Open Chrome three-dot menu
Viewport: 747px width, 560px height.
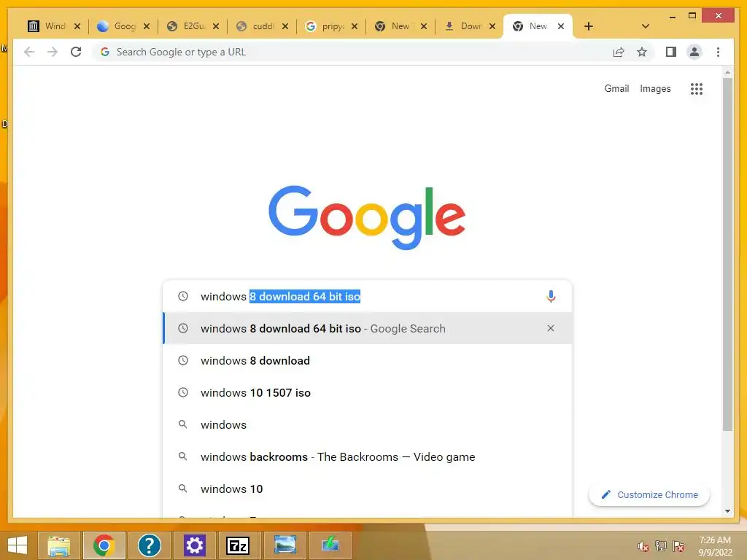718,52
